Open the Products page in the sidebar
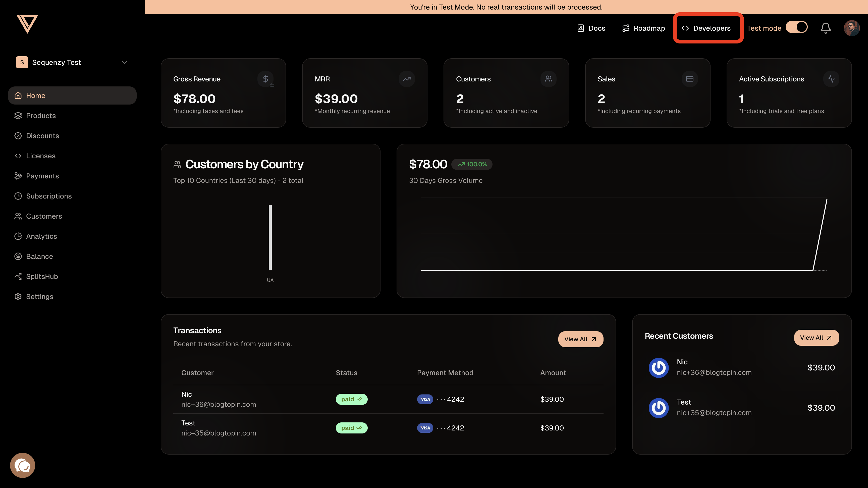Screen dimensions: 868x488 point(41,116)
